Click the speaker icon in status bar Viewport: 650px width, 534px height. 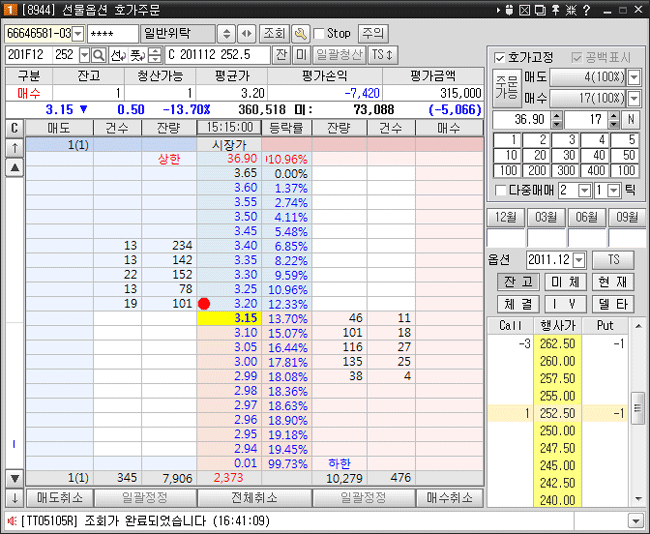click(x=12, y=520)
